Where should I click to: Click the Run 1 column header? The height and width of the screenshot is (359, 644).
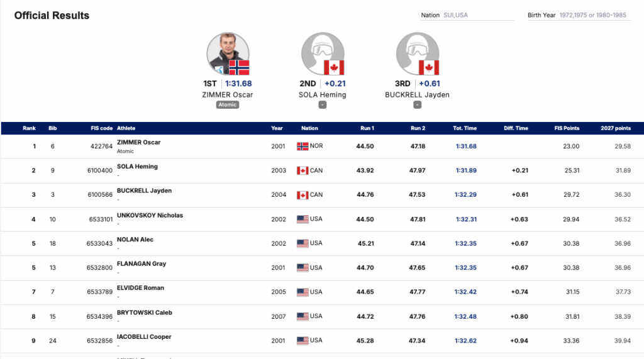pyautogui.click(x=367, y=128)
